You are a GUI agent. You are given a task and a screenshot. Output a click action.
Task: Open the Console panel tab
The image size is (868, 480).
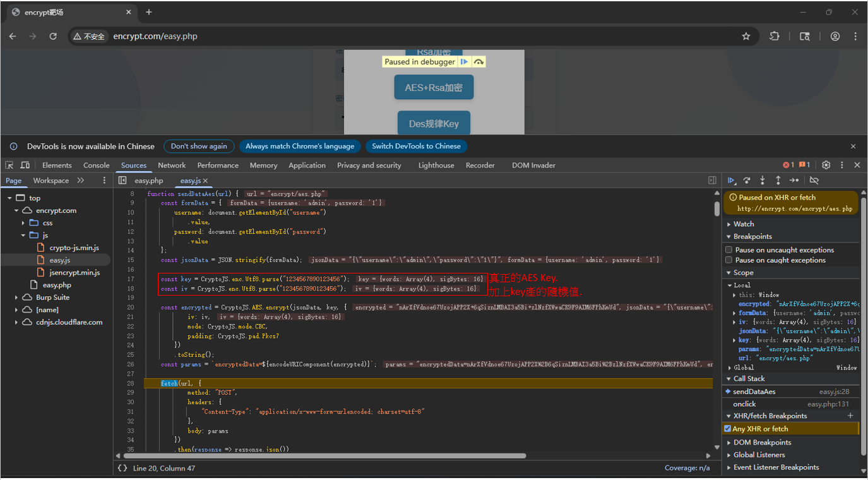coord(97,165)
